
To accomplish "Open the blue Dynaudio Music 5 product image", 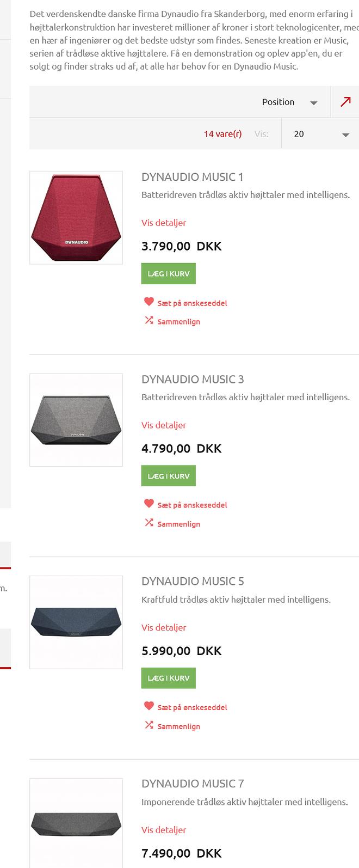I will pyautogui.click(x=76, y=622).
